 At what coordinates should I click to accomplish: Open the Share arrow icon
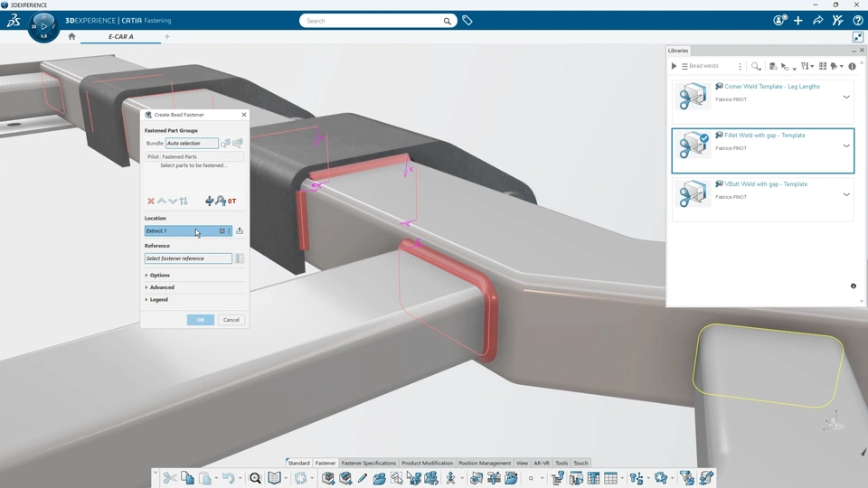(x=818, y=21)
